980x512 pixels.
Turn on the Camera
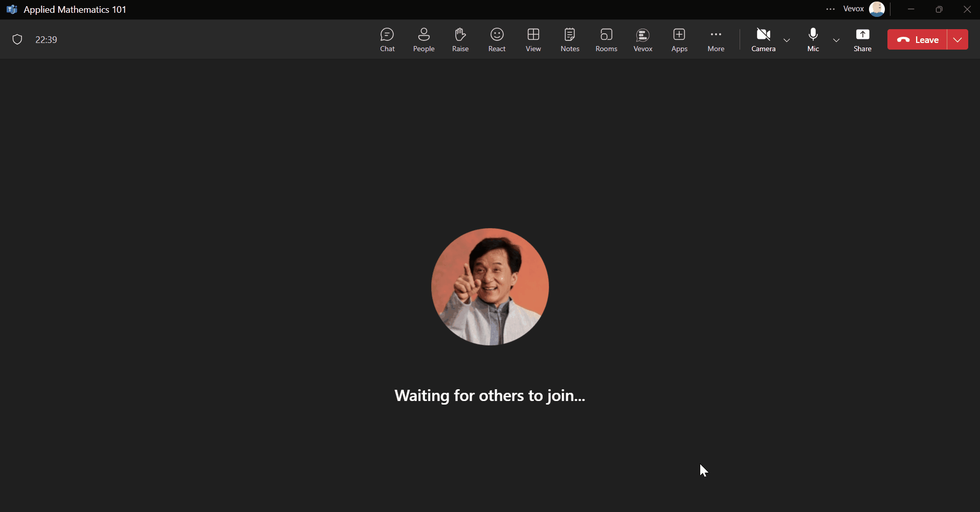[x=763, y=40]
